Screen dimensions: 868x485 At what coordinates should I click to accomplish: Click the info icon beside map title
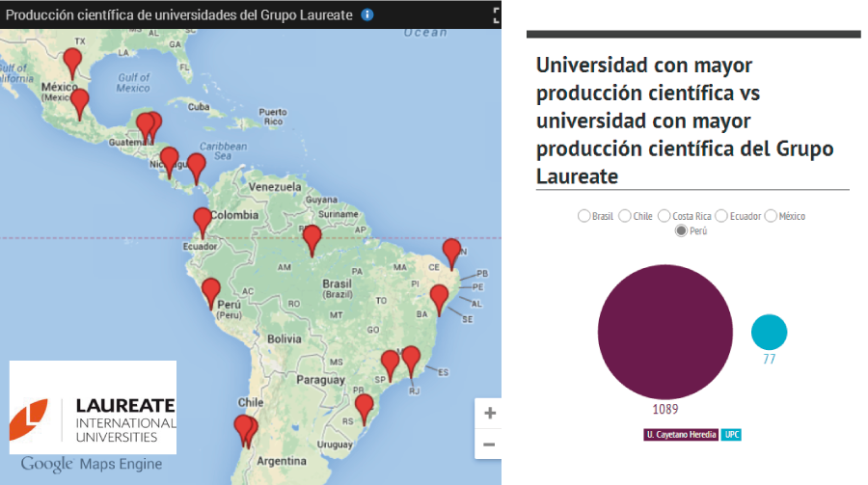pos(366,14)
